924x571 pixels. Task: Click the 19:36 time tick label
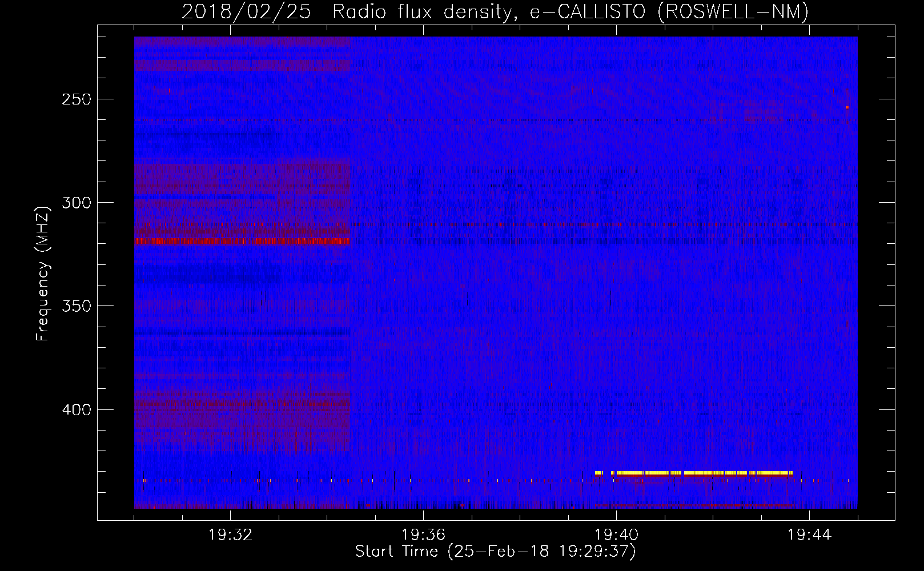[x=423, y=534]
